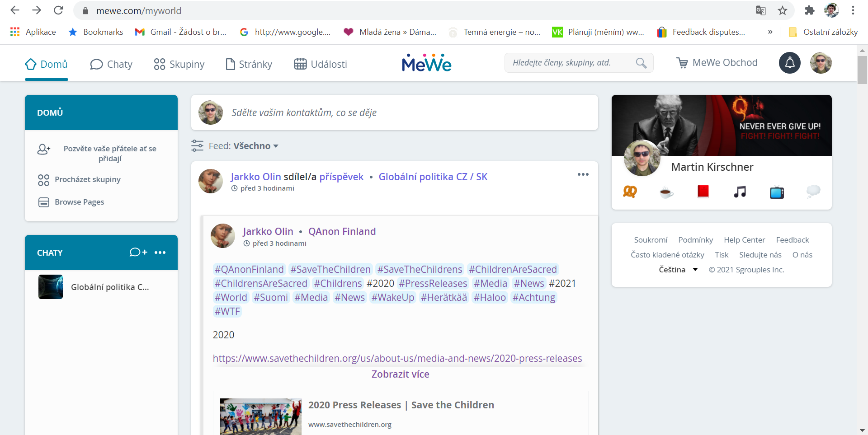
Task: Click the search magnifier icon
Action: coord(641,63)
